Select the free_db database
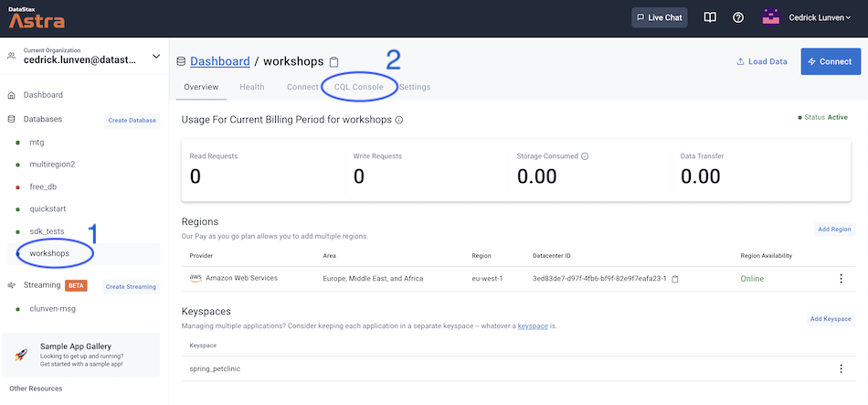 click(x=43, y=187)
